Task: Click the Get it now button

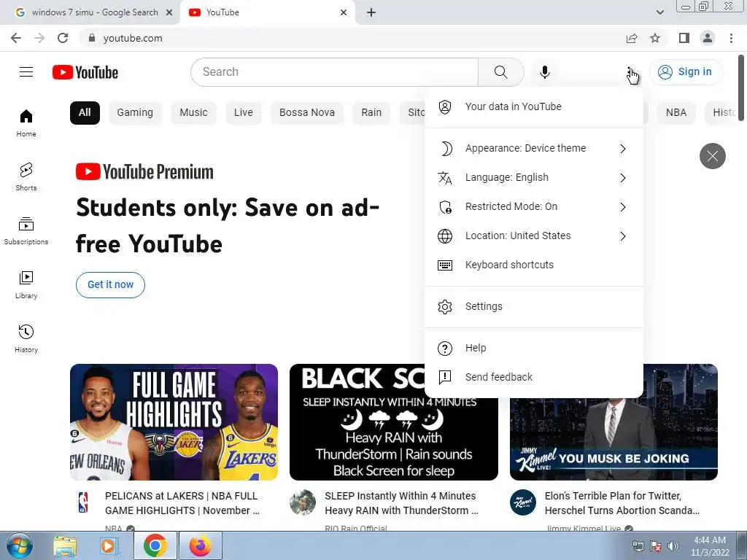Action: (x=110, y=285)
